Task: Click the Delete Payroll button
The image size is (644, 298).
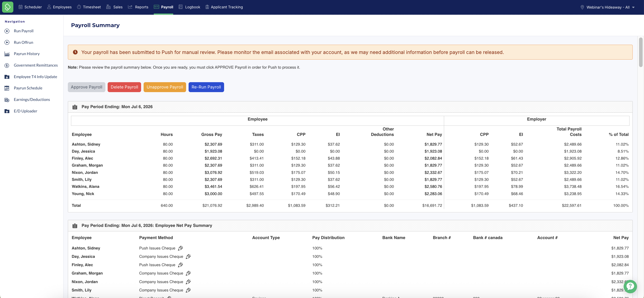Action: tap(124, 87)
